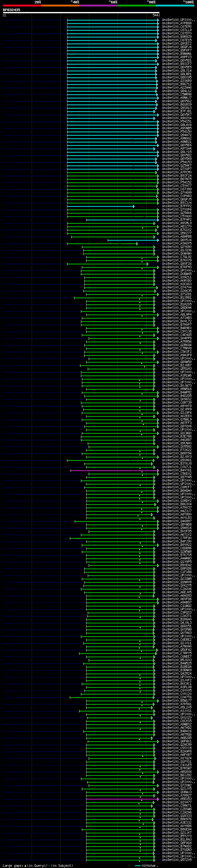Select hit UniRef100_Q2Y680
197x868 pixels.
(x=176, y=247)
